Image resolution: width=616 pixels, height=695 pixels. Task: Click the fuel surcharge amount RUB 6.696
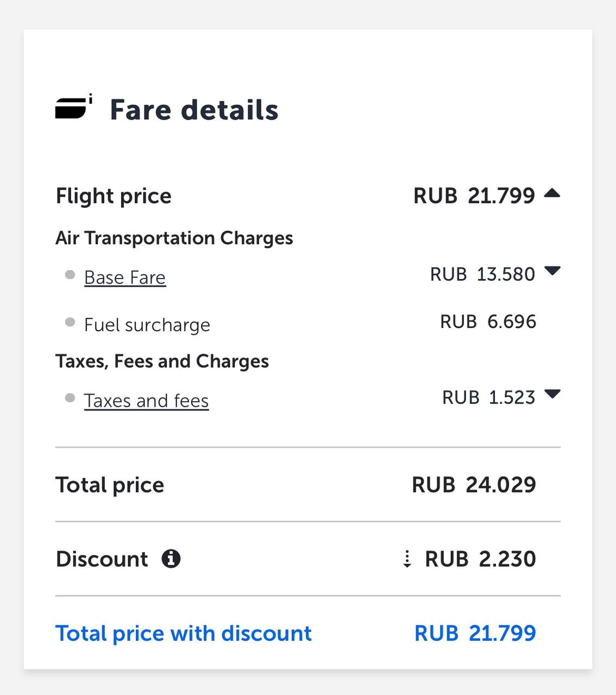coord(488,321)
